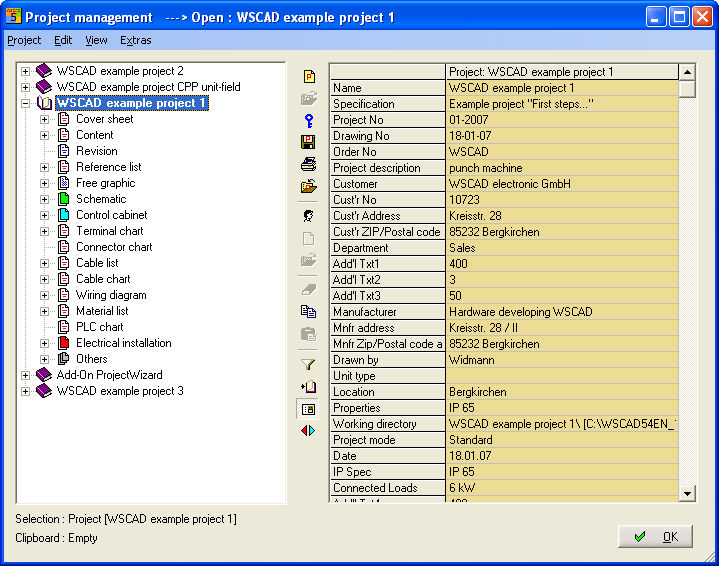
Task: Select the Cable chart tree item
Action: 103,279
